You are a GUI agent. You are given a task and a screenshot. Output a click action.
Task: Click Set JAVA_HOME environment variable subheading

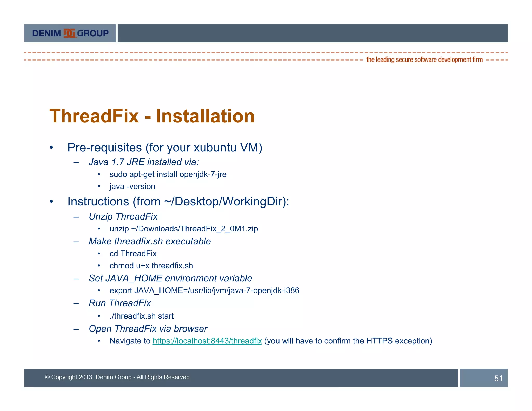click(170, 278)
